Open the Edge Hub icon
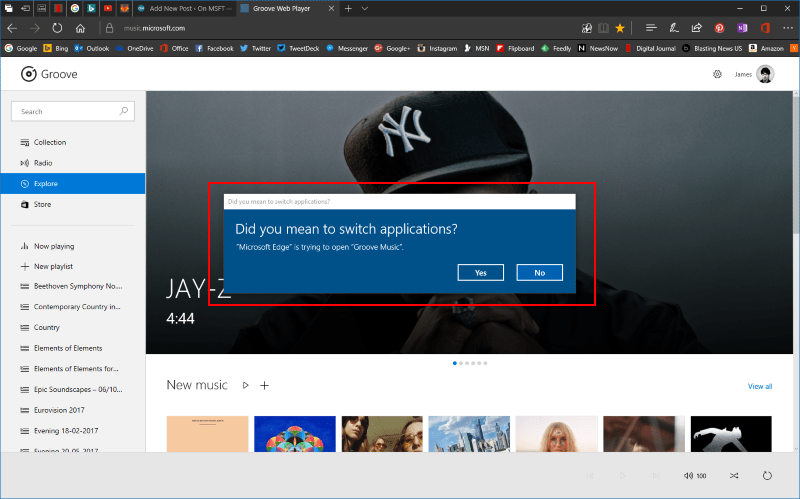The image size is (800, 499). pyautogui.click(x=651, y=29)
